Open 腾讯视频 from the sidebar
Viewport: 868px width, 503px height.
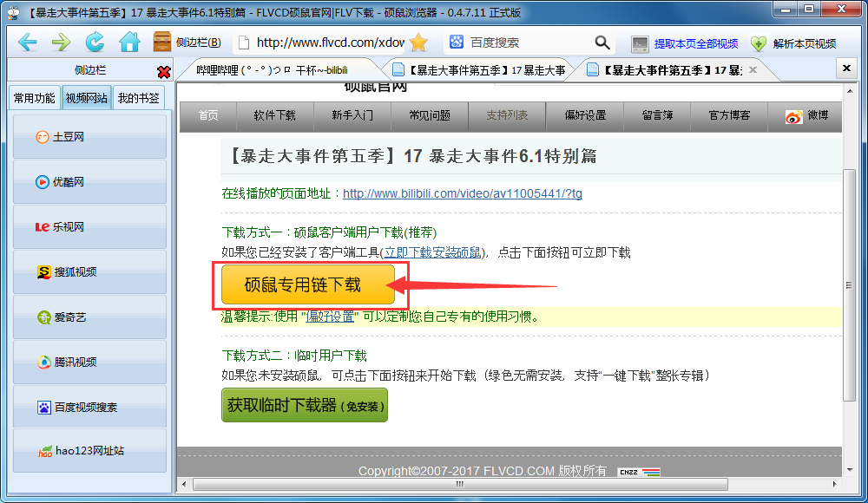(89, 363)
